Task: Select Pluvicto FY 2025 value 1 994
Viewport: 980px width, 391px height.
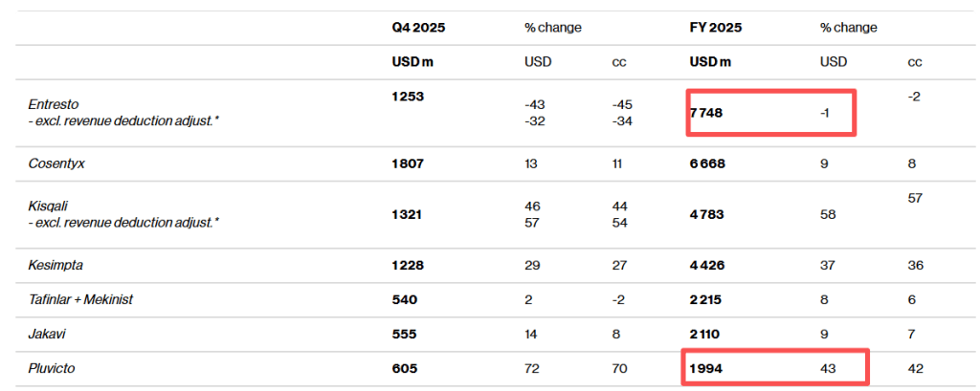Action: coord(708,368)
